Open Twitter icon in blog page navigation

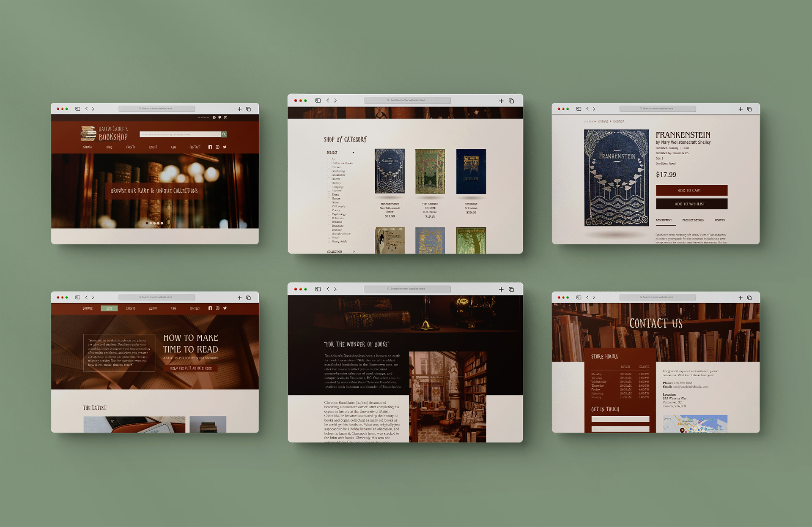[x=225, y=308]
